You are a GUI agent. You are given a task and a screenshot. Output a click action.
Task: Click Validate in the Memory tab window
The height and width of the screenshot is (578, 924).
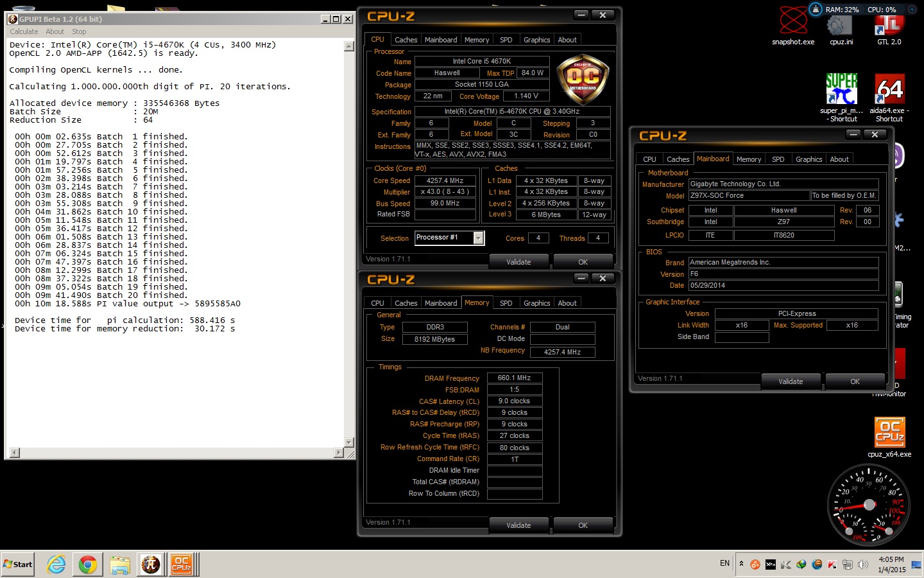pyautogui.click(x=518, y=525)
